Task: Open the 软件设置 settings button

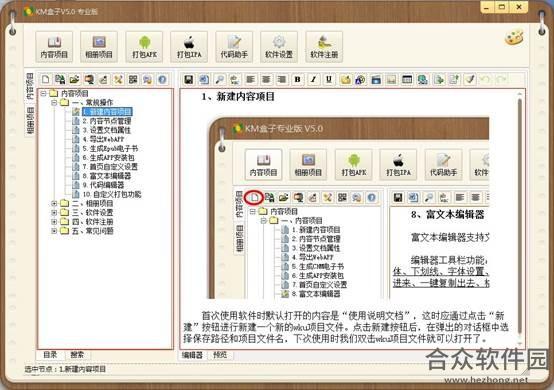Action: (x=279, y=47)
